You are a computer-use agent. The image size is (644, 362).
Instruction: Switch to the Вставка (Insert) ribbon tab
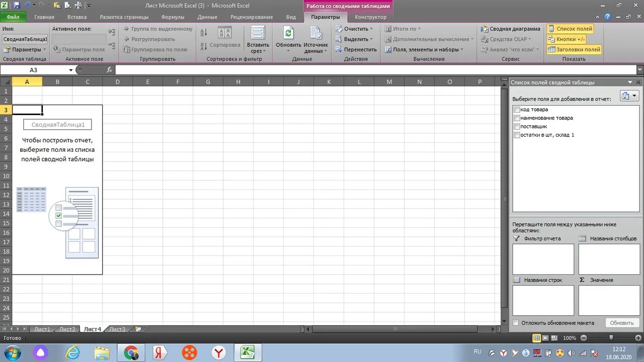pos(77,17)
